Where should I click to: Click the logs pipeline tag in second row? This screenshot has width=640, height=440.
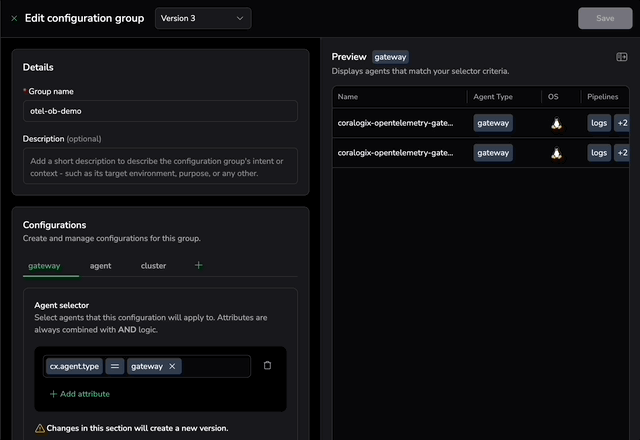click(599, 153)
